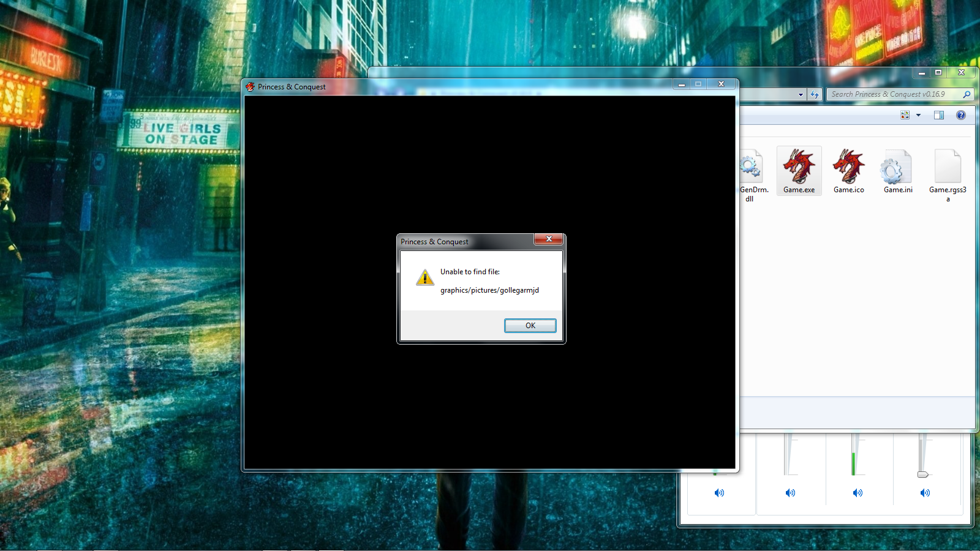The height and width of the screenshot is (551, 980).
Task: Click the refresh button beside address bar
Action: (x=814, y=95)
